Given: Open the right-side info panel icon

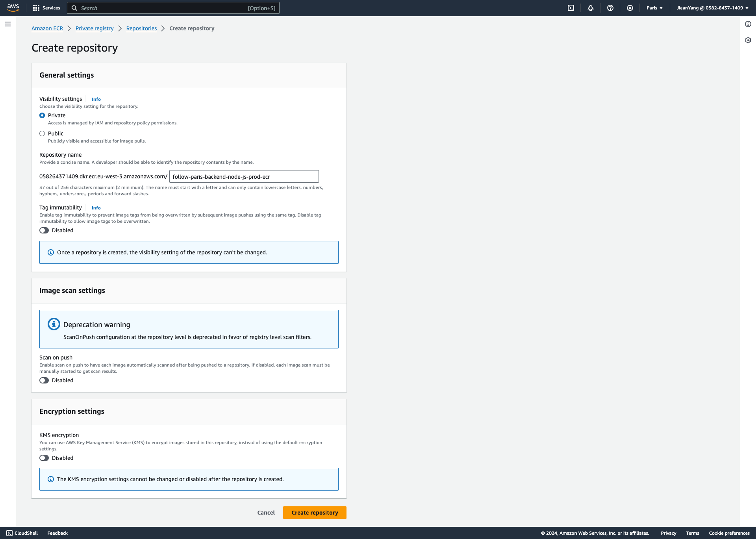Looking at the screenshot, I should coord(748,24).
